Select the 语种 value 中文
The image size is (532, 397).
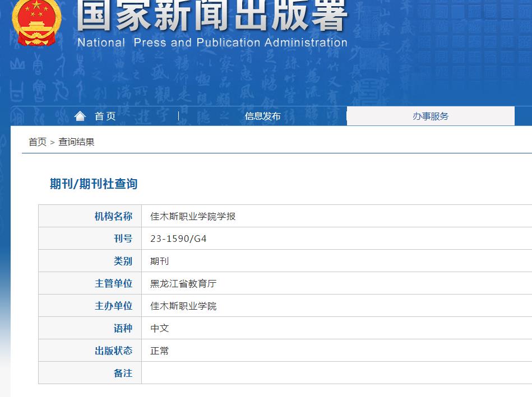coord(159,328)
